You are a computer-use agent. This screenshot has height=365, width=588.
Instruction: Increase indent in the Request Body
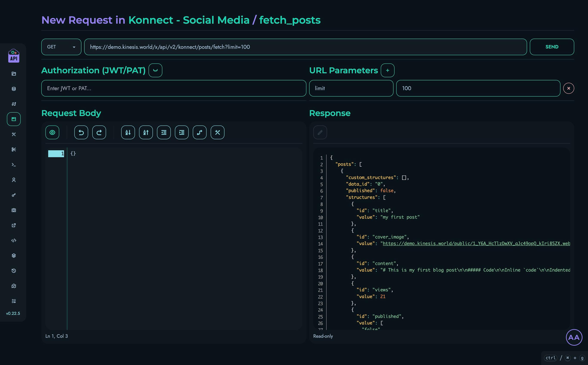point(182,132)
